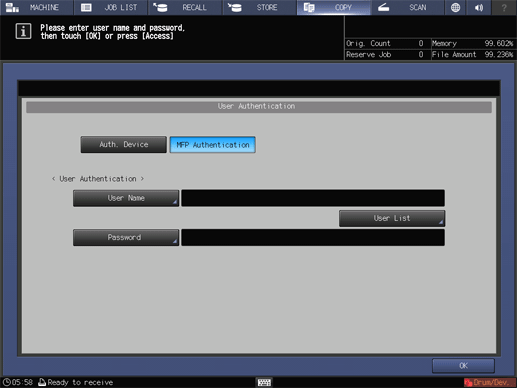Click the Drum/Dev. warning indicator
517x388 pixels.
click(x=489, y=382)
